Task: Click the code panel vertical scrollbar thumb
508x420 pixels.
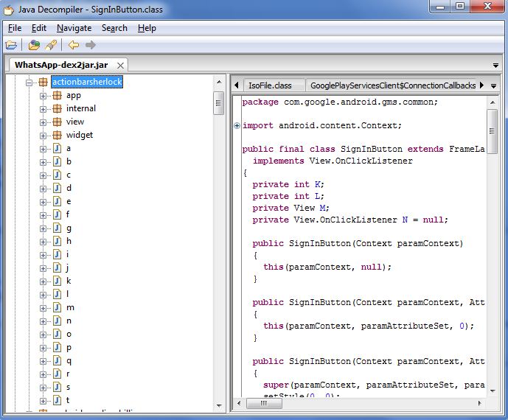Action: (492, 131)
